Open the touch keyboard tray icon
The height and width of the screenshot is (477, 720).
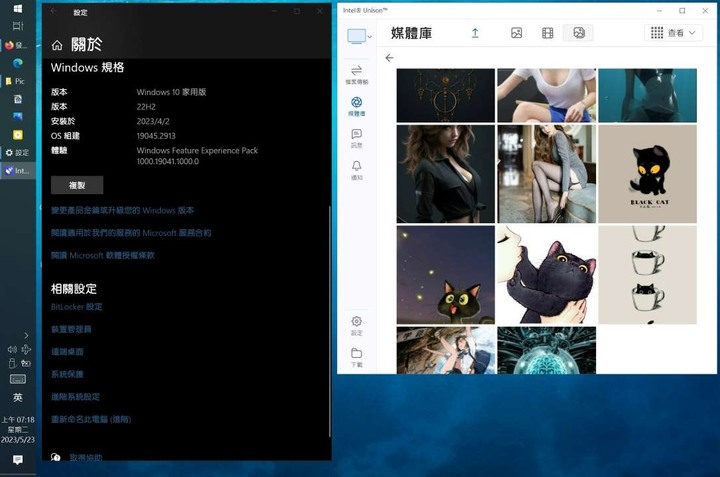18,379
